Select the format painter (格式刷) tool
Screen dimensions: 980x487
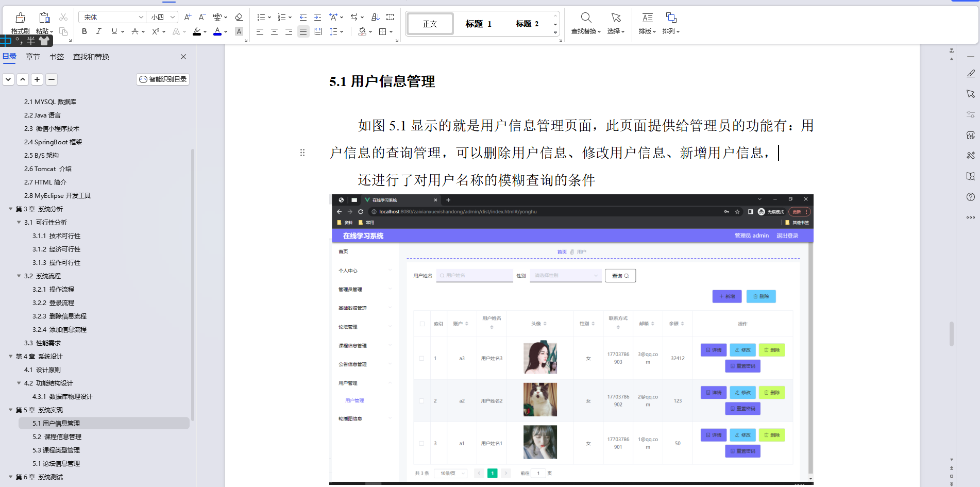pos(20,22)
